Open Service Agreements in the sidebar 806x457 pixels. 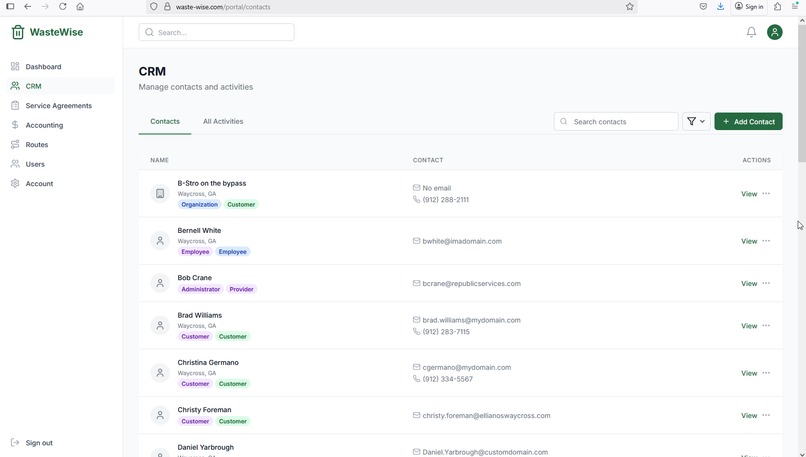[61, 105]
